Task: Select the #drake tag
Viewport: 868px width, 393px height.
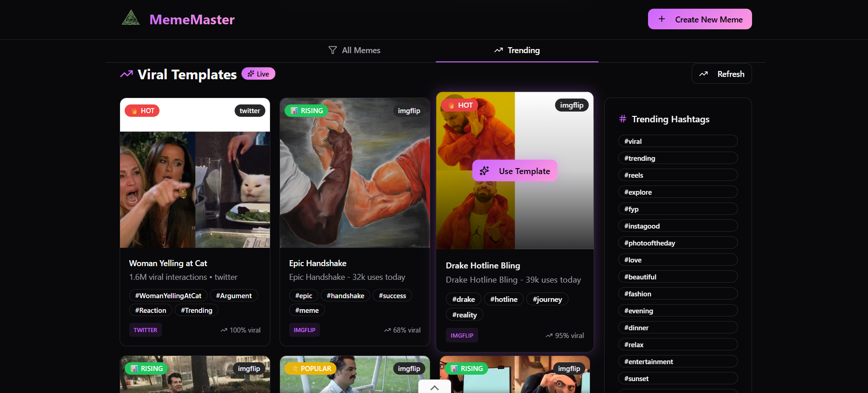Action: point(464,300)
